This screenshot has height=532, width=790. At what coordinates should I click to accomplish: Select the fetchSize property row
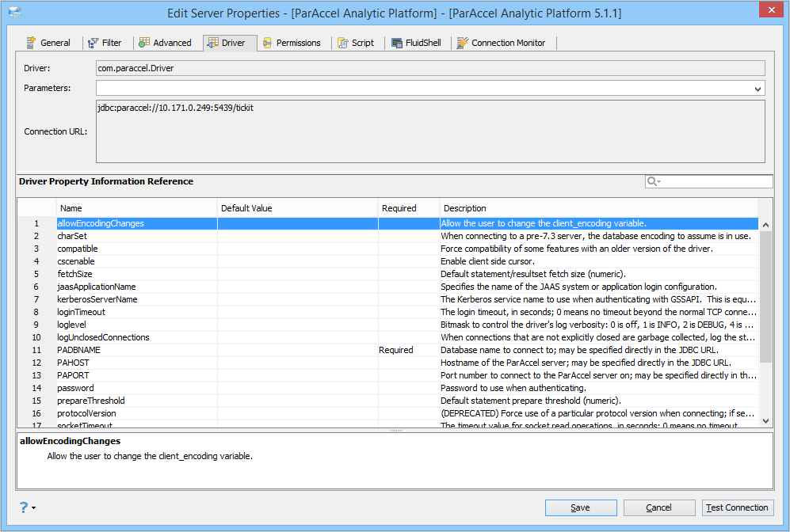(x=388, y=274)
